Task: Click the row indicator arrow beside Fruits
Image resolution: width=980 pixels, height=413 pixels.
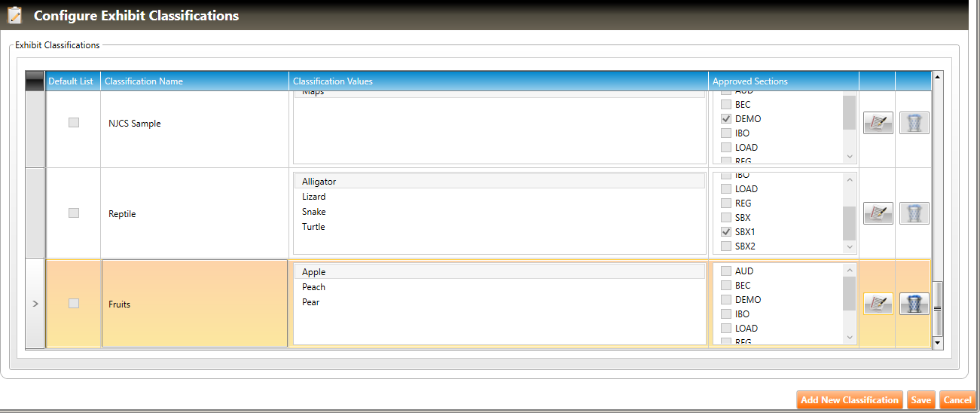Action: coord(35,304)
